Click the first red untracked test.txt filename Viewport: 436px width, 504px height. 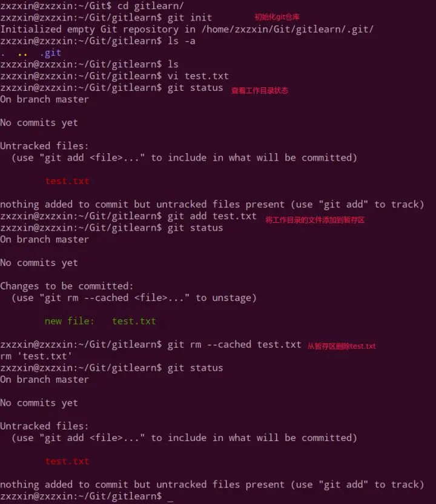pos(67,181)
